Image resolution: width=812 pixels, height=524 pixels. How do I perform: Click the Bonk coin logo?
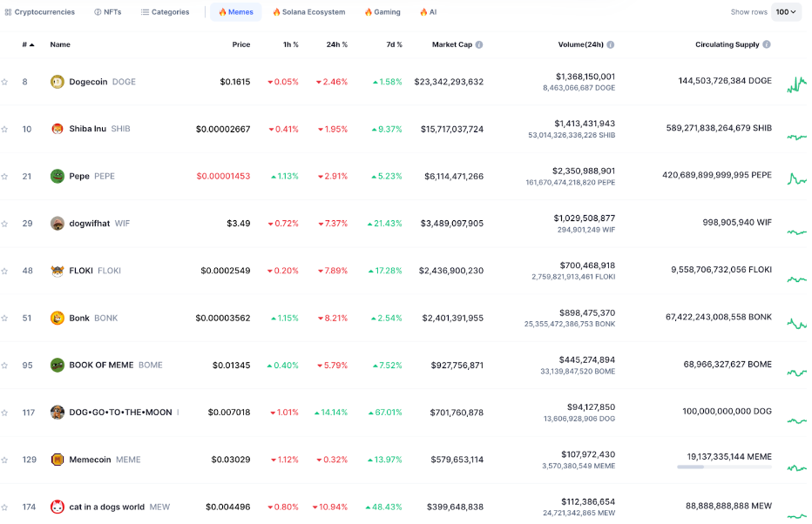(57, 318)
